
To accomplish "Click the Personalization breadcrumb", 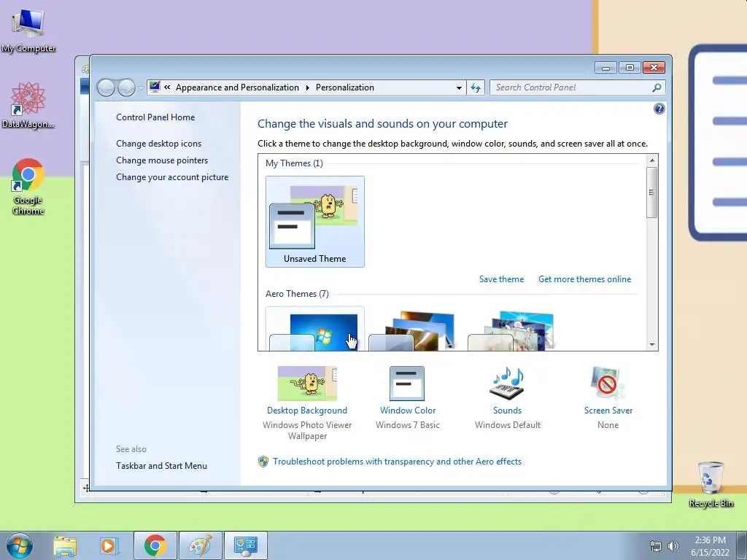I will [345, 87].
